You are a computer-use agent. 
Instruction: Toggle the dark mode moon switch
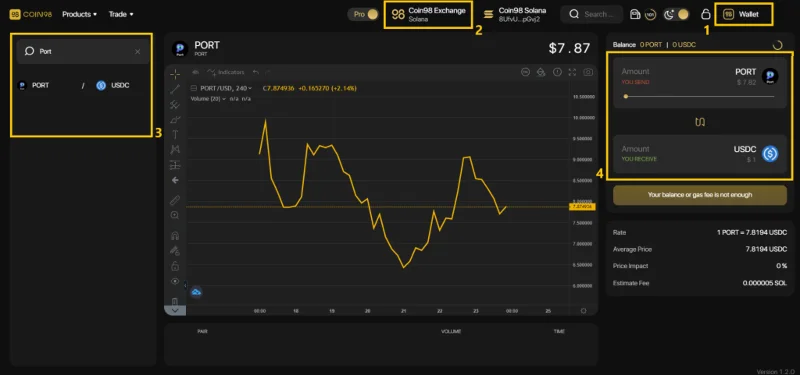pos(676,14)
